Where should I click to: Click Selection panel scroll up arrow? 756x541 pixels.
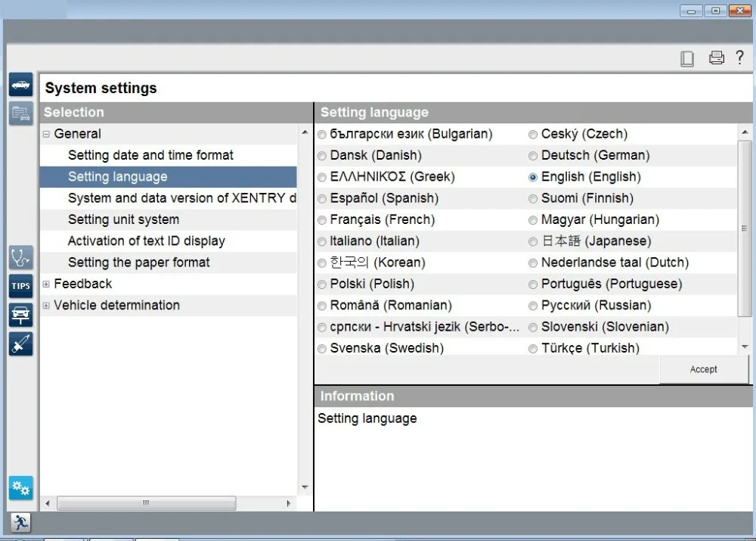pyautogui.click(x=305, y=132)
